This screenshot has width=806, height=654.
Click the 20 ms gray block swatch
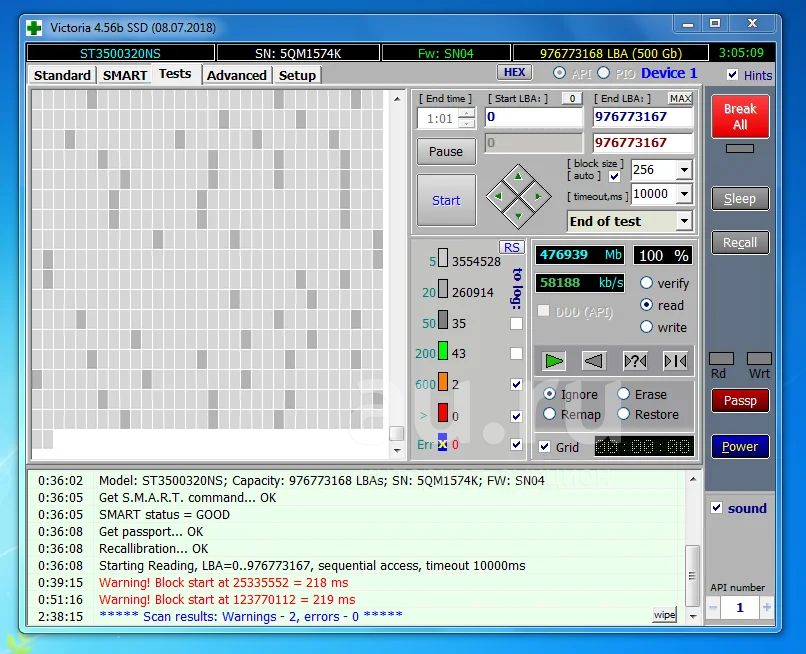coord(443,289)
